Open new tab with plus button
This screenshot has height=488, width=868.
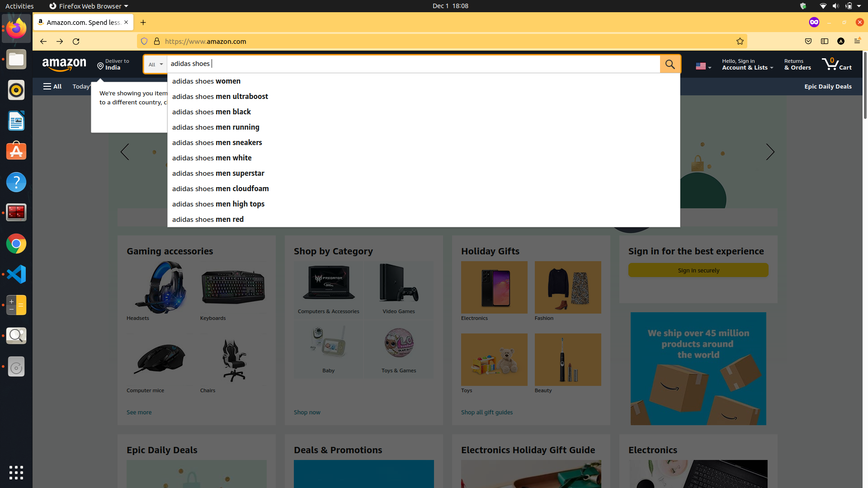143,22
